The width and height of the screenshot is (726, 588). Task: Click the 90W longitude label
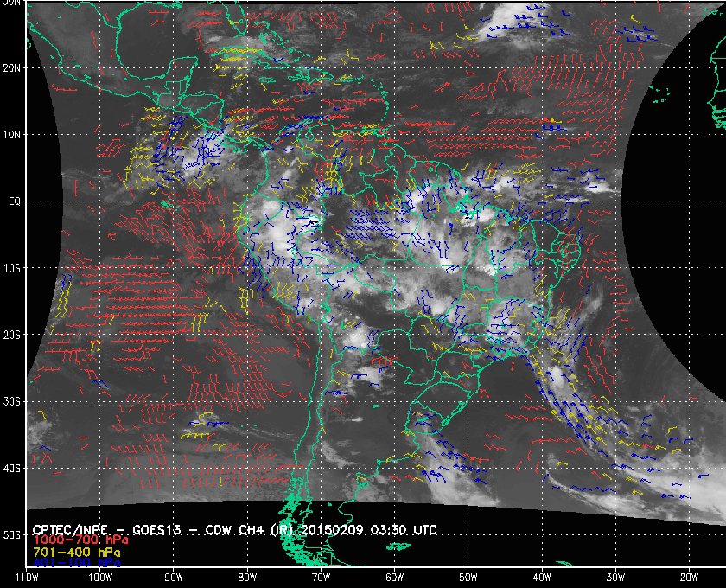pyautogui.click(x=174, y=578)
